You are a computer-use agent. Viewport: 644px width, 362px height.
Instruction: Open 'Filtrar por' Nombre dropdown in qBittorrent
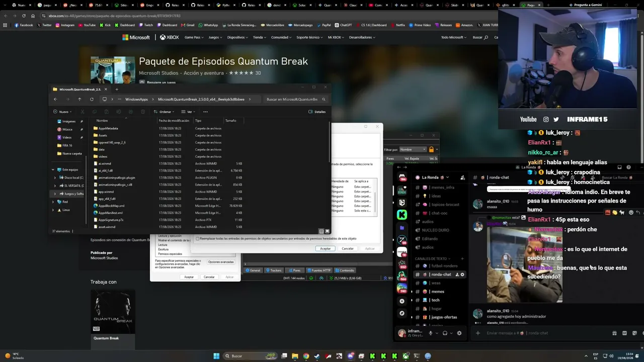(413, 149)
